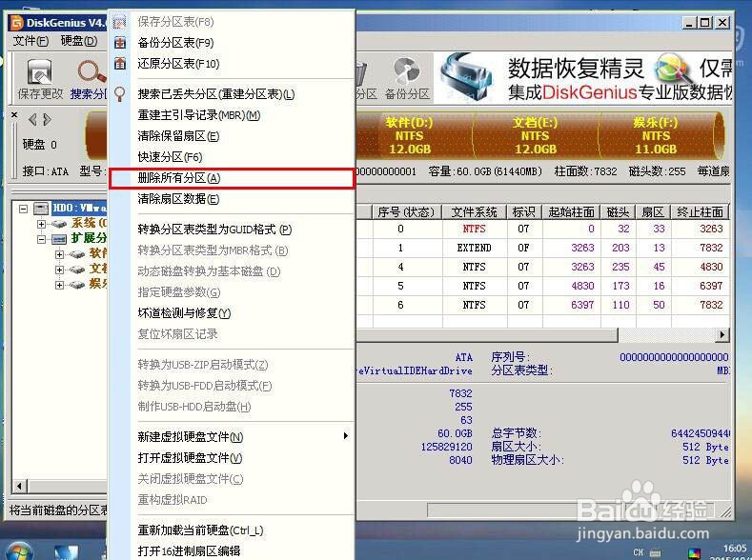752x560 pixels.
Task: Collapse the HD0 disk tree node
Action: pyautogui.click(x=23, y=209)
